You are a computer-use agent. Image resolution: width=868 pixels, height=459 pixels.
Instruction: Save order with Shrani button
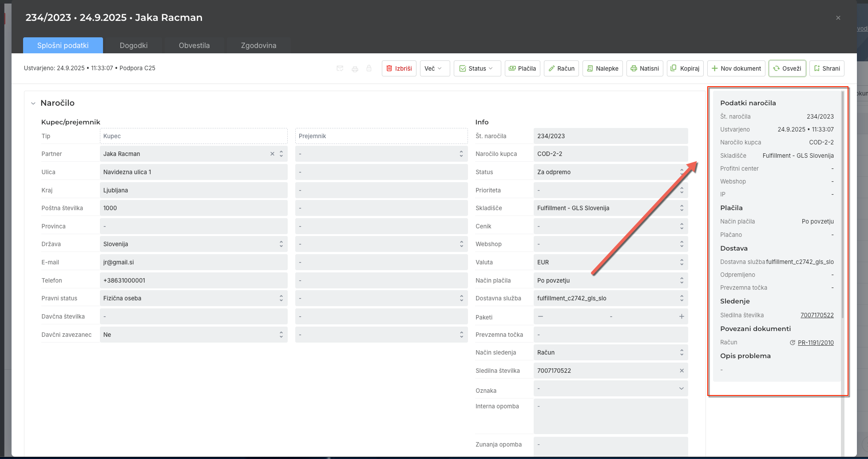coord(827,68)
